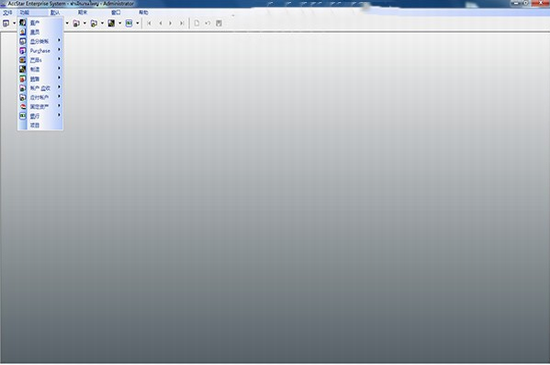Click the 银行 (bank) green icon in menu
Image resolution: width=550 pixels, height=365 pixels.
pyautogui.click(x=23, y=116)
